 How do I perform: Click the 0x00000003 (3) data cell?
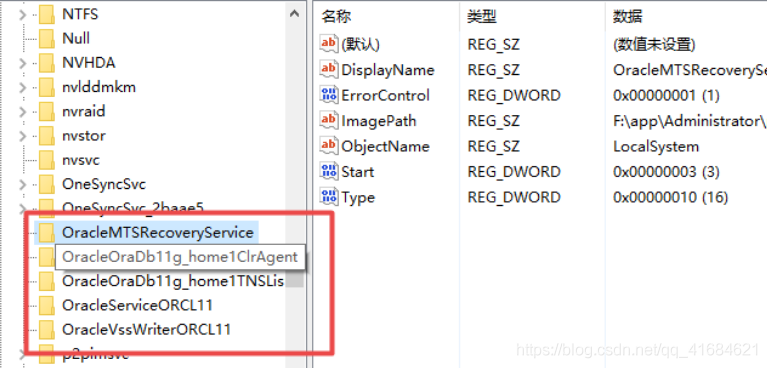tap(666, 172)
